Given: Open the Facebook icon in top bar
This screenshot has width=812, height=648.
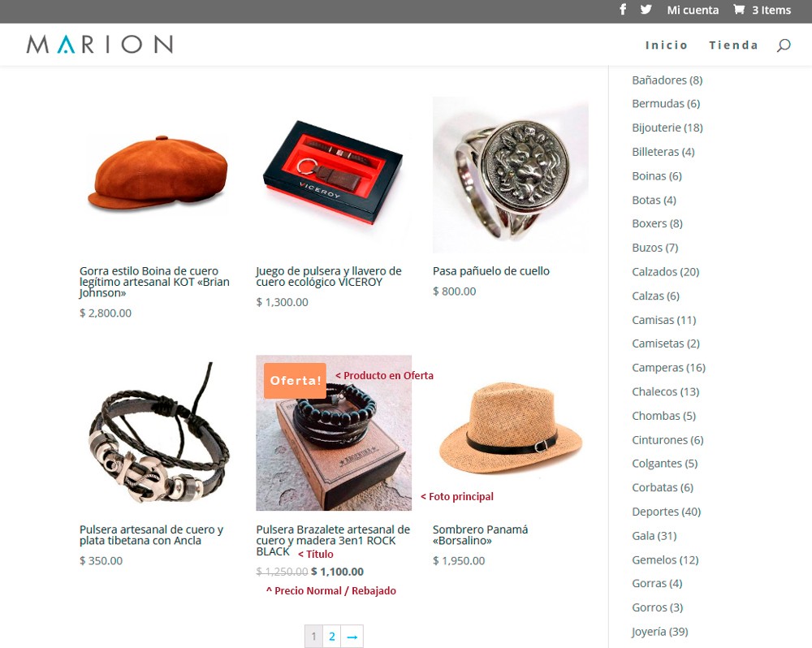Looking at the screenshot, I should coord(623,9).
